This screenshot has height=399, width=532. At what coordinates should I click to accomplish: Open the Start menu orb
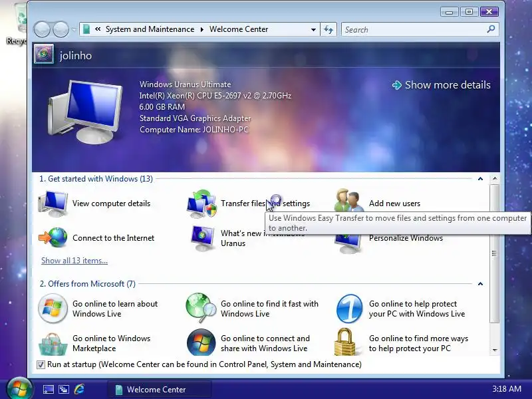19,388
